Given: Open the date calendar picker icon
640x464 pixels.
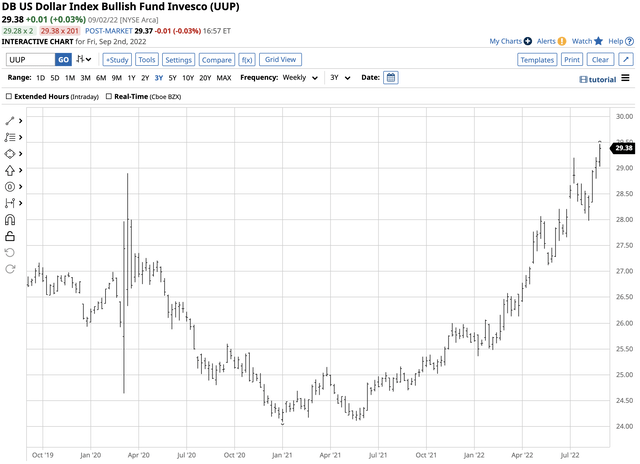Looking at the screenshot, I should point(391,78).
